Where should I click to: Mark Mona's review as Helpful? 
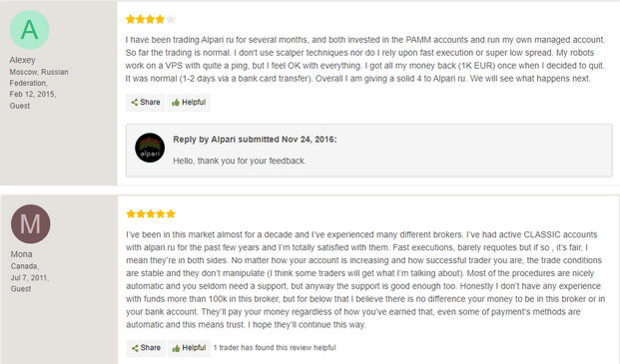(x=189, y=348)
